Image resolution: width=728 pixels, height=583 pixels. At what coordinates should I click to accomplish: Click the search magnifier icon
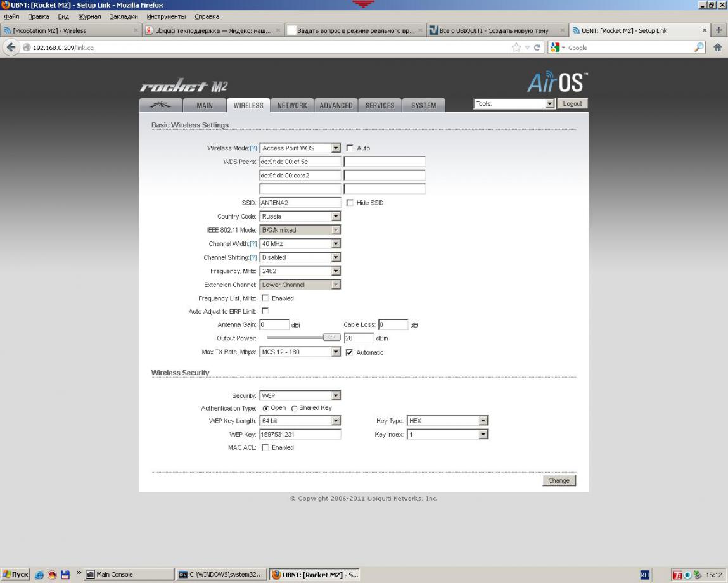(x=699, y=48)
